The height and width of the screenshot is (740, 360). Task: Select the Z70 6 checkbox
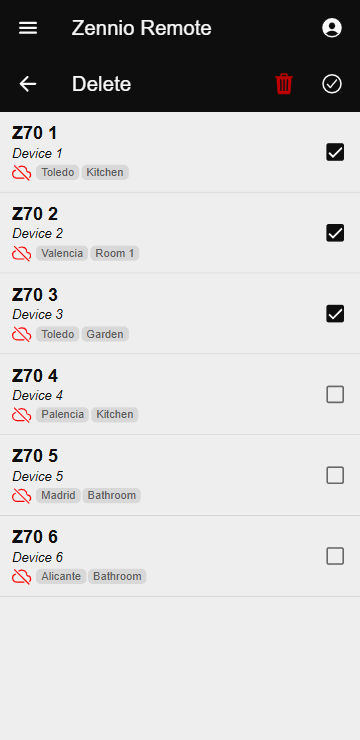335,556
